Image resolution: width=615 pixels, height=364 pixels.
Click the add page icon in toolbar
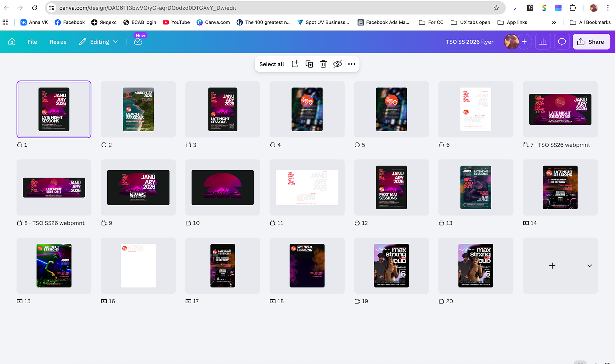295,64
